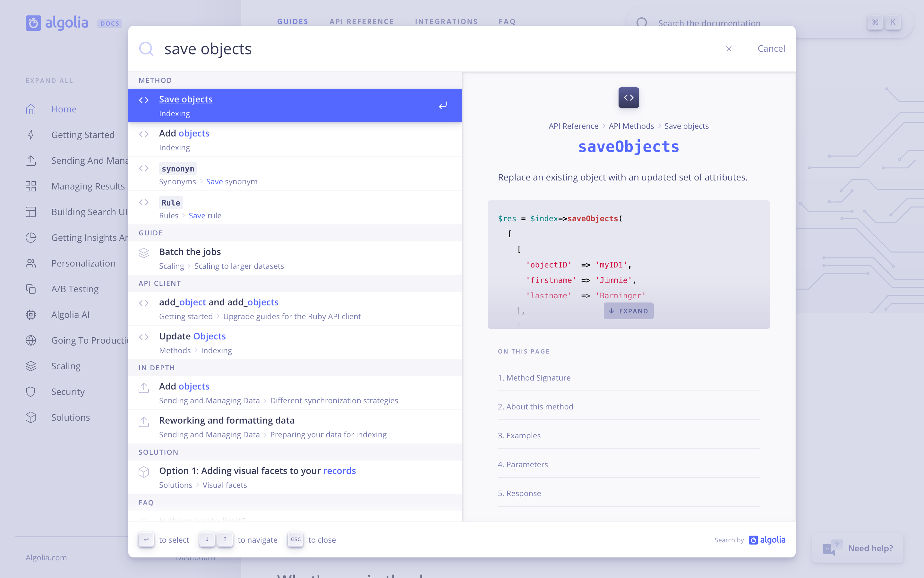Click layers icon beside Batch the jobs
This screenshot has height=578, width=924.
[143, 253]
